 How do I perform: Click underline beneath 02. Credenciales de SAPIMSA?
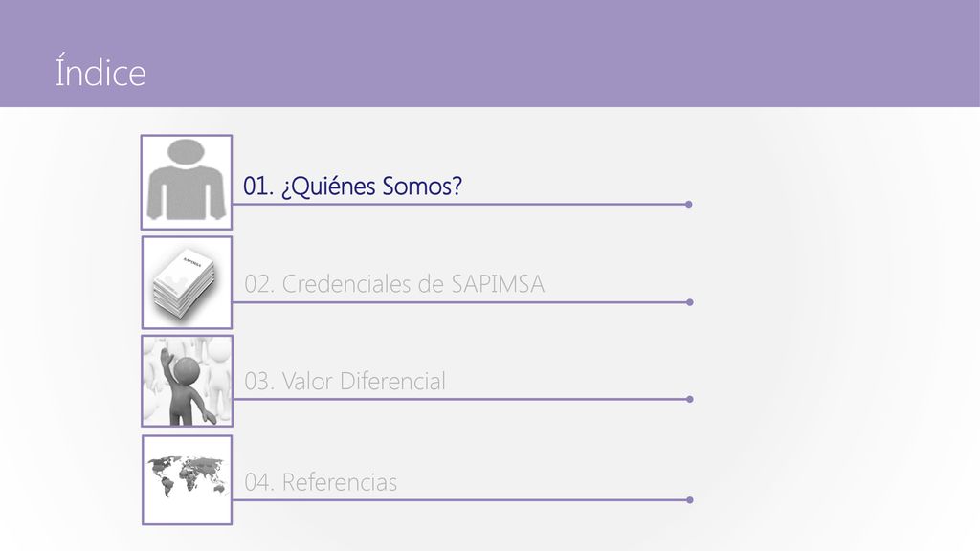pos(460,302)
